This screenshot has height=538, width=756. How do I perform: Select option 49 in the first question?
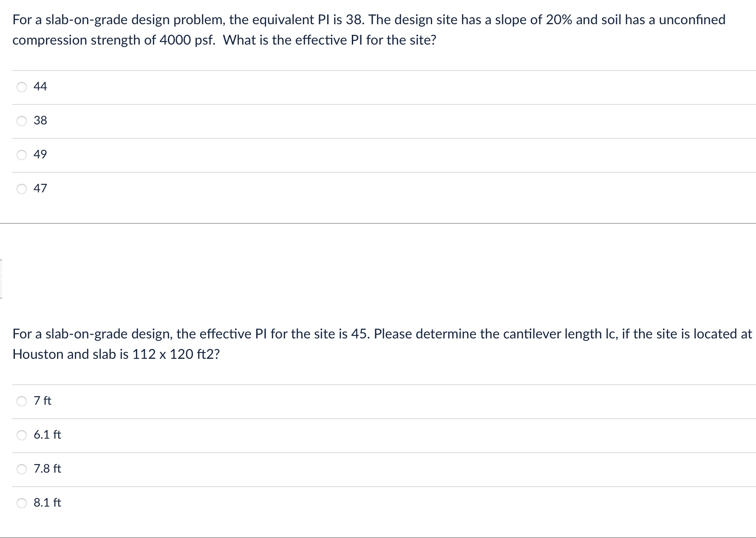[x=20, y=154]
